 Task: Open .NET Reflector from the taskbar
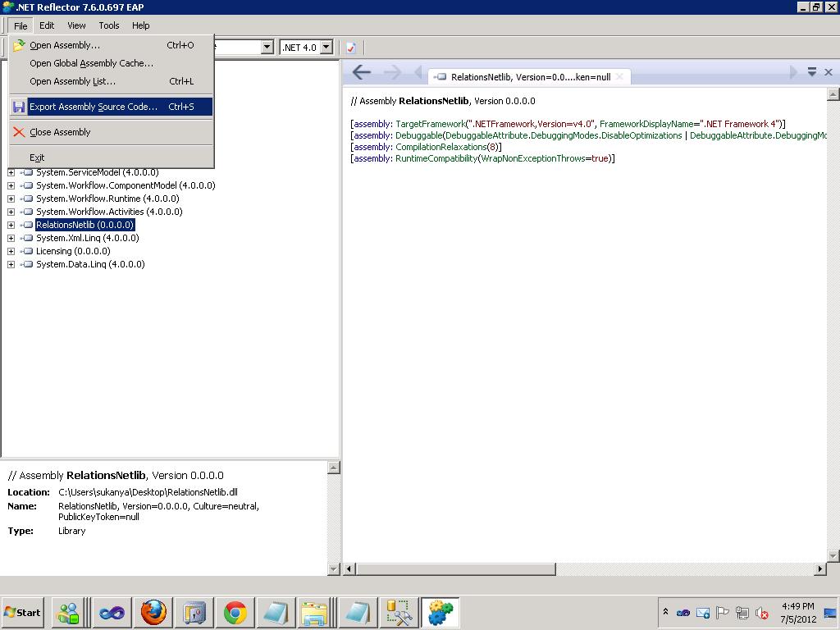coord(441,612)
